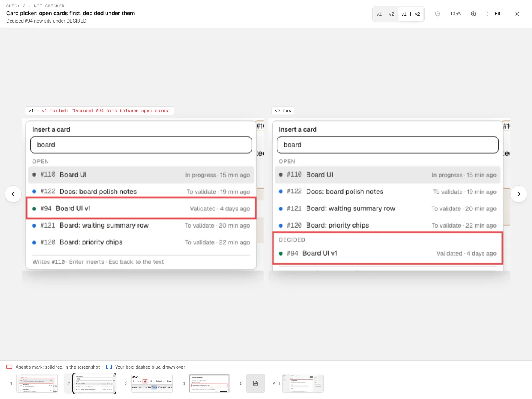Go to the previous check with left arrow
This screenshot has width=532, height=399.
(x=13, y=194)
